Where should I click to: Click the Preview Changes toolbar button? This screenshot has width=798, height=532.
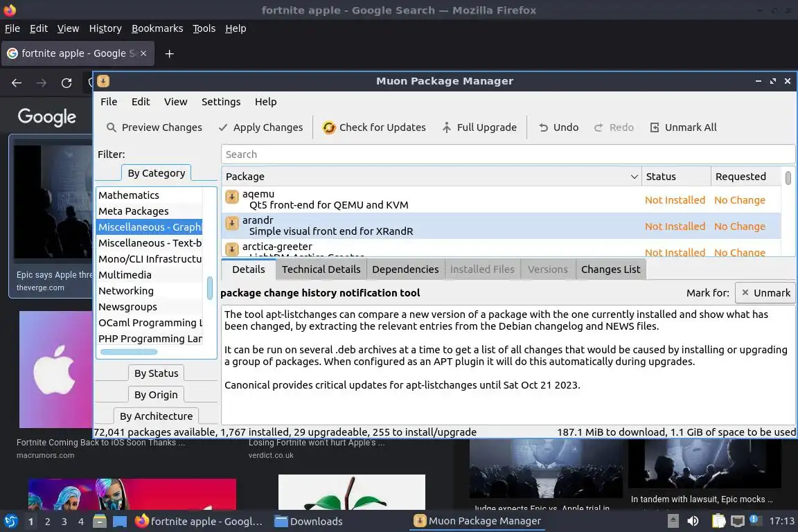point(154,127)
